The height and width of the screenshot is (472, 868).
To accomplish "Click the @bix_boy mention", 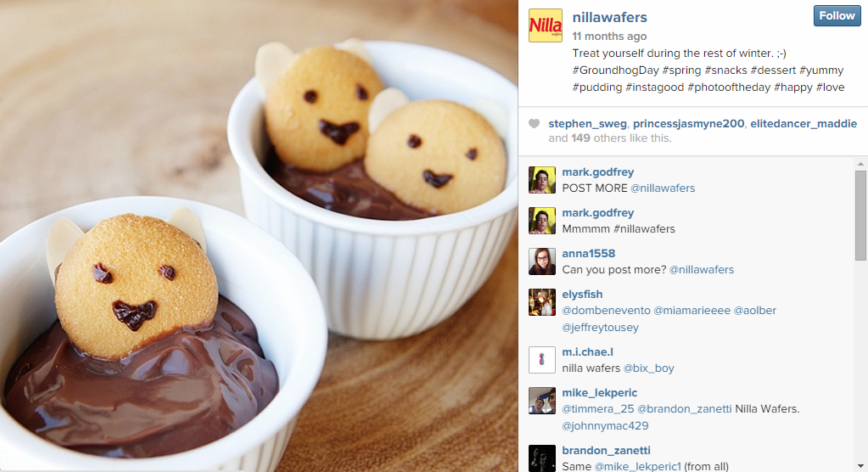I will [649, 368].
